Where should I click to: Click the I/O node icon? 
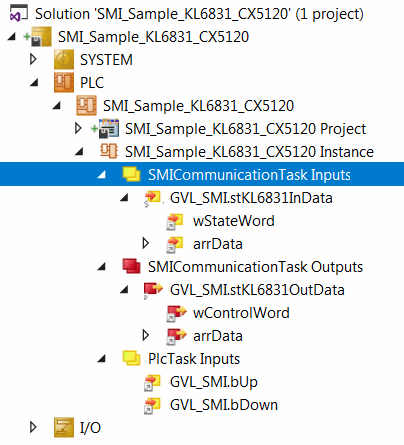[x=64, y=427]
